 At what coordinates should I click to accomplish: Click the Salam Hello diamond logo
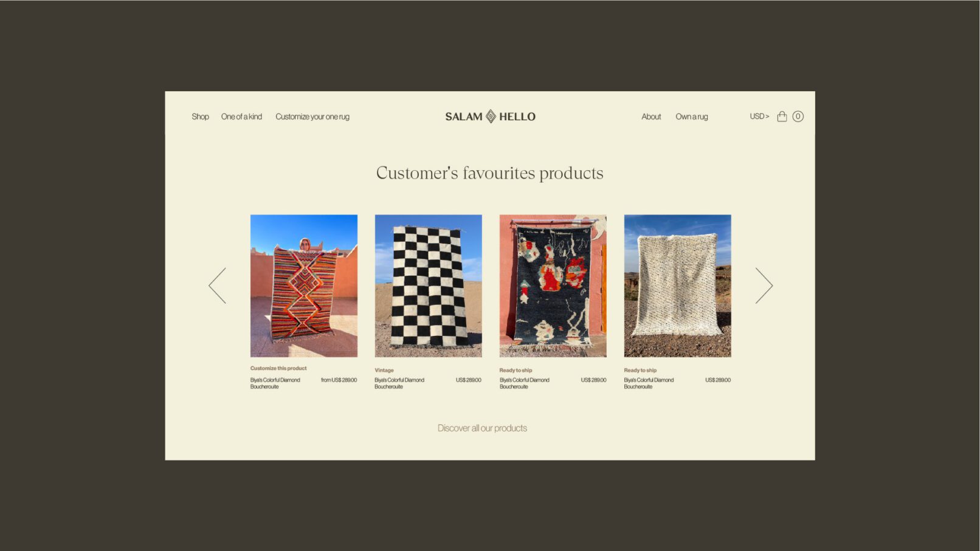point(491,116)
